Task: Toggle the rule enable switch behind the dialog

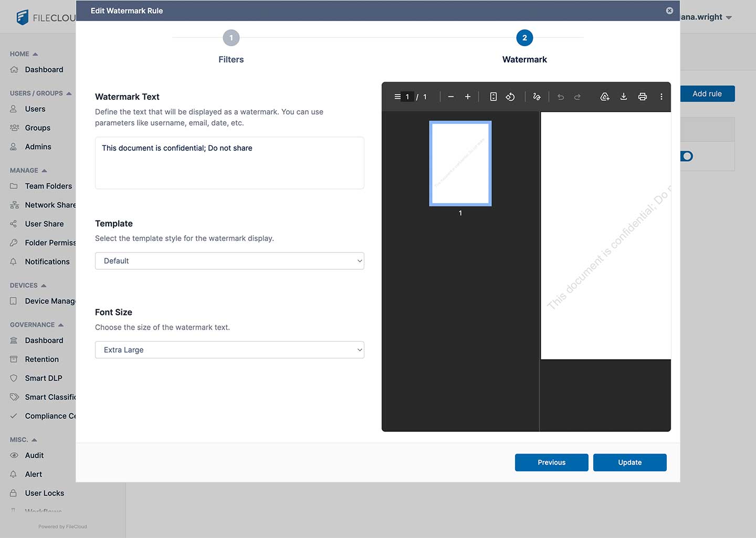Action: point(686,156)
